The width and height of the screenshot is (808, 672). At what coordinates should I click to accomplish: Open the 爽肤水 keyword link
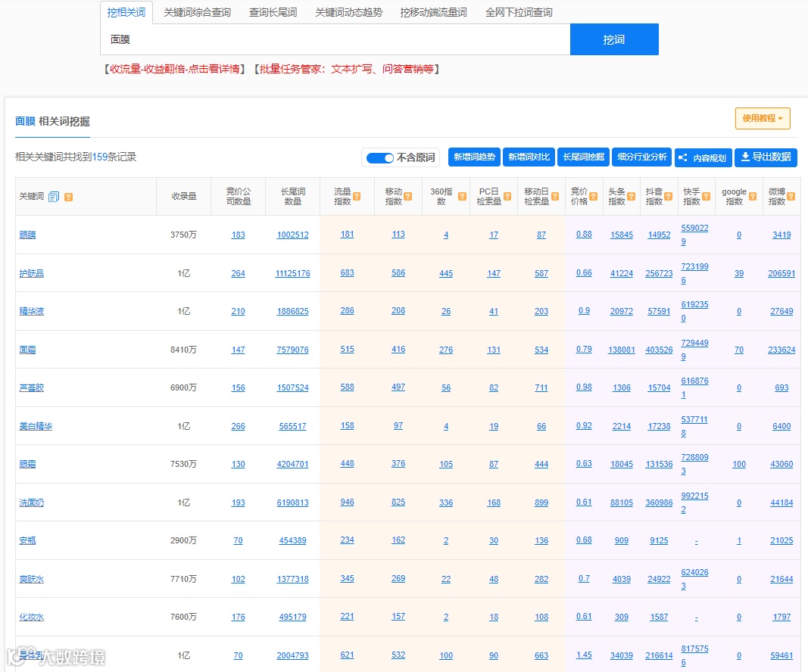pyautogui.click(x=32, y=580)
